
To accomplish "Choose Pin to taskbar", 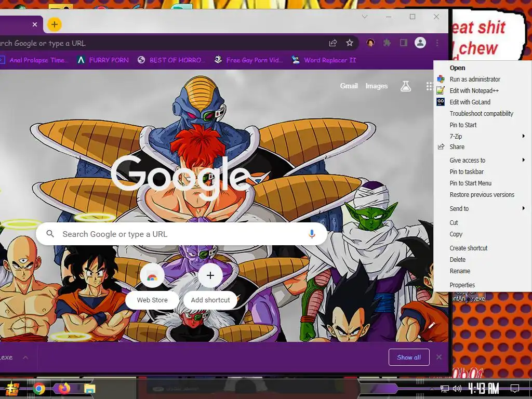I will point(483,171).
